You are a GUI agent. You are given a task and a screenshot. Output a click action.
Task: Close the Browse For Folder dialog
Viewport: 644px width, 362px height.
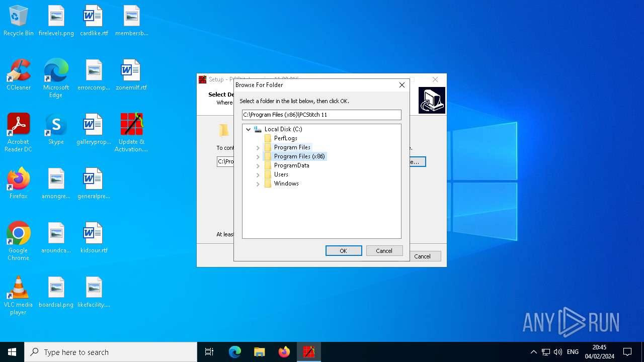402,85
